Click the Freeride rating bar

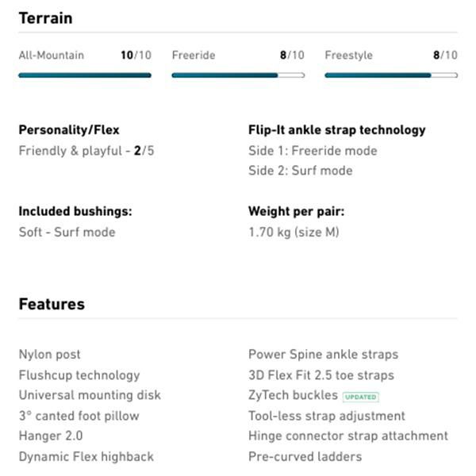[x=238, y=75]
